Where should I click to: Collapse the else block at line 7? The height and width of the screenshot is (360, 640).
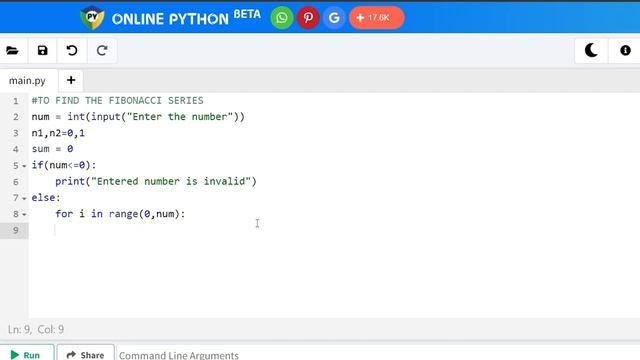24,199
